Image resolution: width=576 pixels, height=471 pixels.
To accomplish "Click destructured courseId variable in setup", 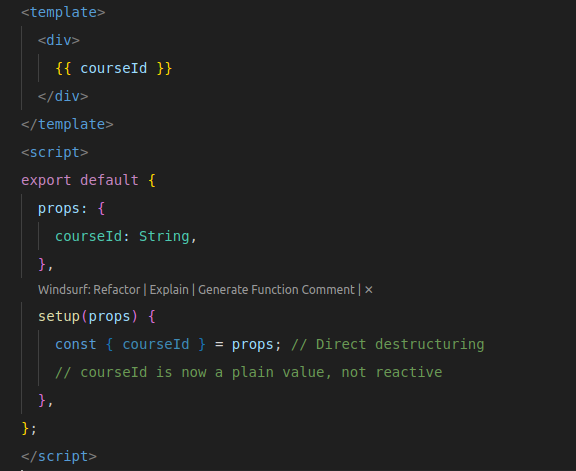I will click(x=156, y=344).
